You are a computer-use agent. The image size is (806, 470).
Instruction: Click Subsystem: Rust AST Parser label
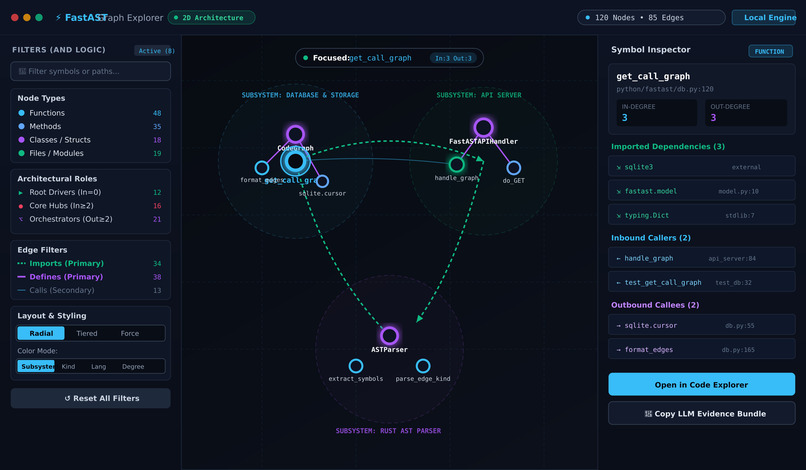click(x=388, y=430)
